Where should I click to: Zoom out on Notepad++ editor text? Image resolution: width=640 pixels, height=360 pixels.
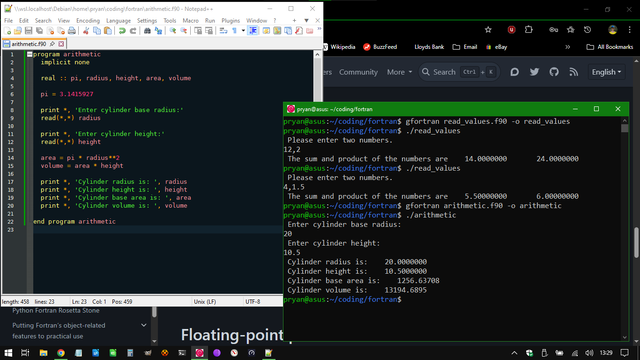click(184, 31)
